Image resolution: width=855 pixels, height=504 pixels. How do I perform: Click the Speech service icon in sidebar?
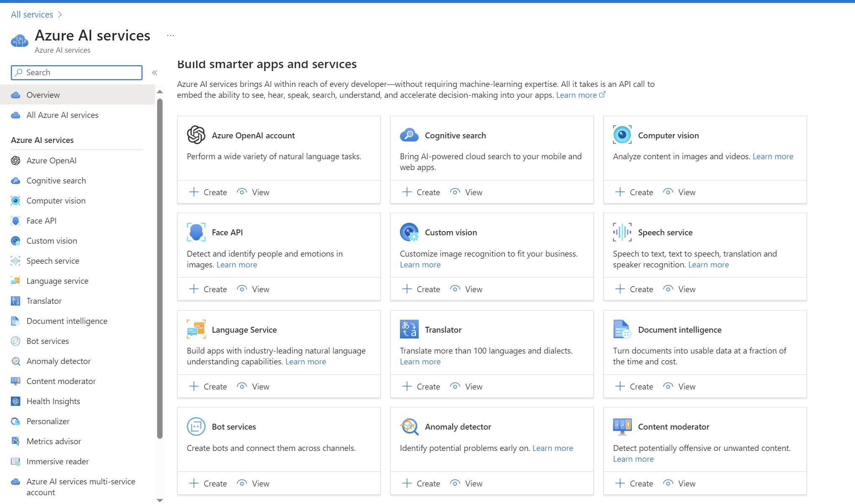pos(15,260)
